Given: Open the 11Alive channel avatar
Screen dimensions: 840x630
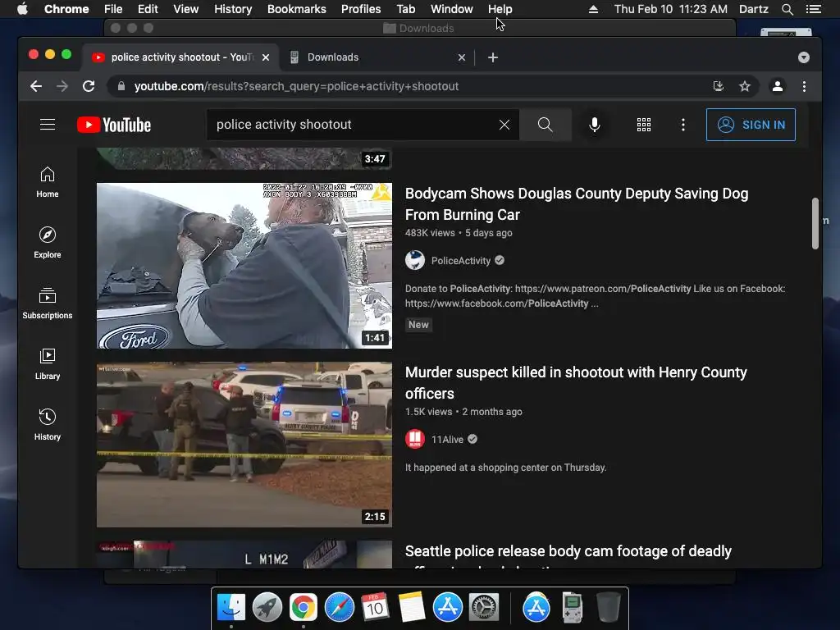Looking at the screenshot, I should coord(414,440).
